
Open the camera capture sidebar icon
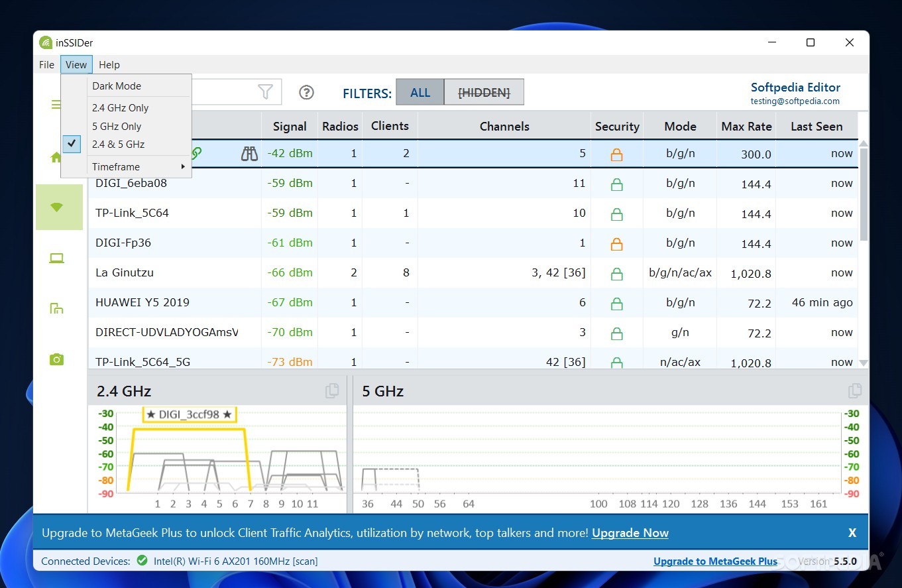[57, 359]
